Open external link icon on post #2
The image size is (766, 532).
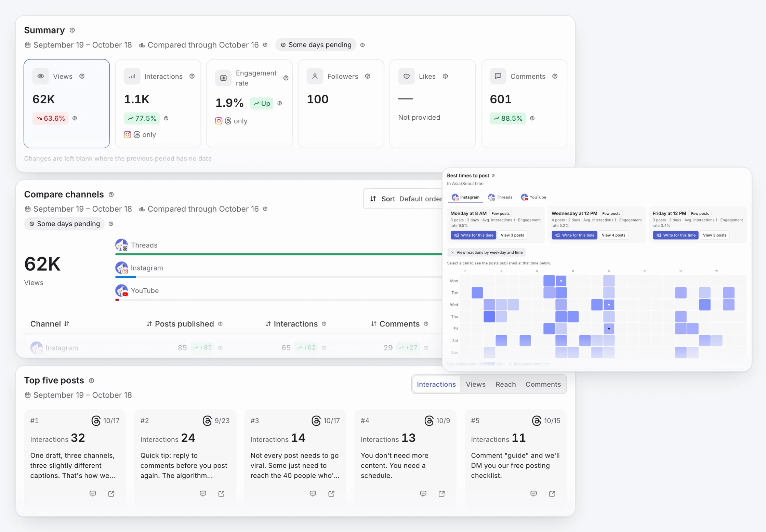coord(221,493)
